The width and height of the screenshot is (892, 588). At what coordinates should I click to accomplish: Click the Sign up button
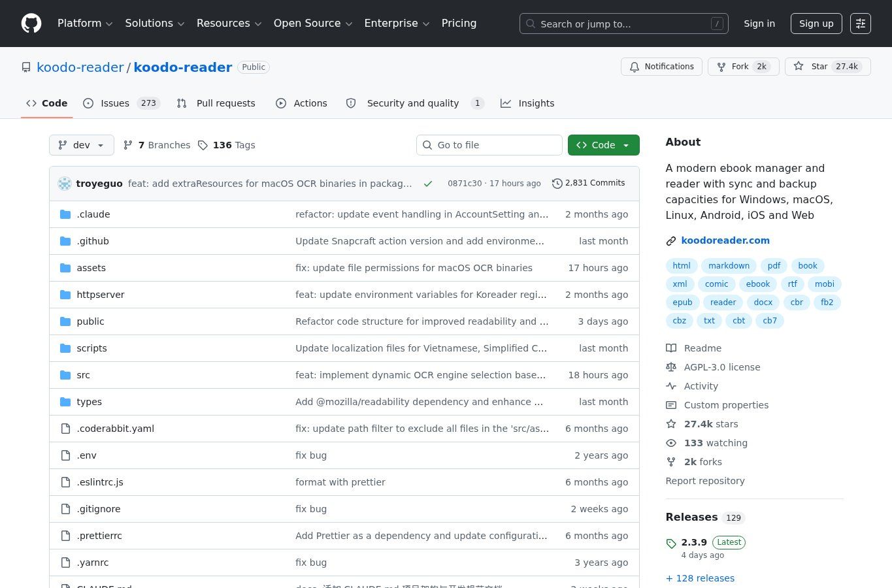(x=816, y=24)
